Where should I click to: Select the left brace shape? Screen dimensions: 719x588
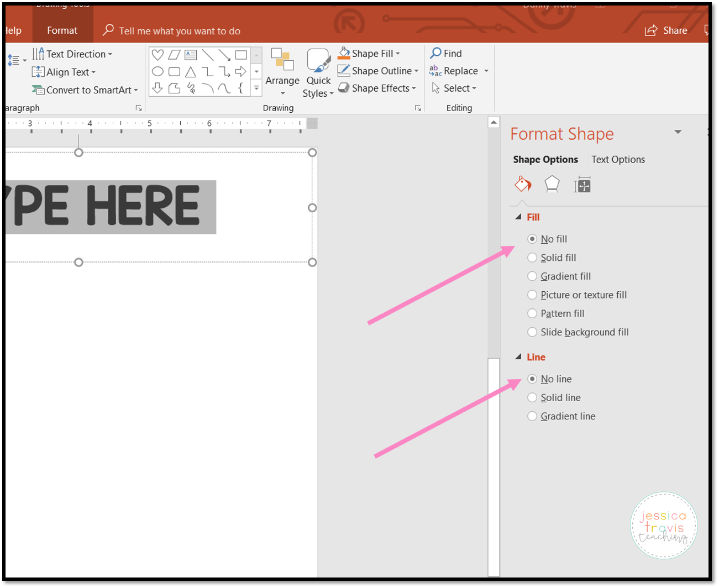241,88
